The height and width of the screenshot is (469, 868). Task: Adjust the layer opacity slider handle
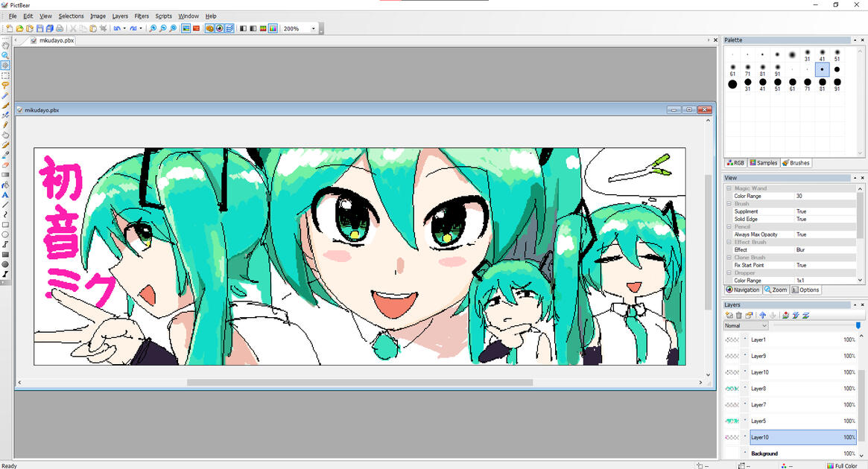coord(858,325)
